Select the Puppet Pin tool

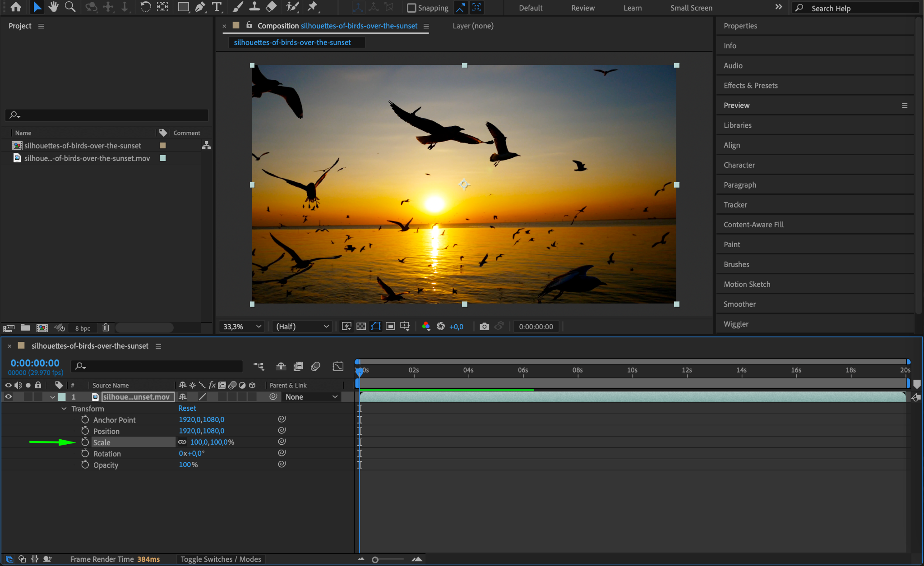click(312, 7)
